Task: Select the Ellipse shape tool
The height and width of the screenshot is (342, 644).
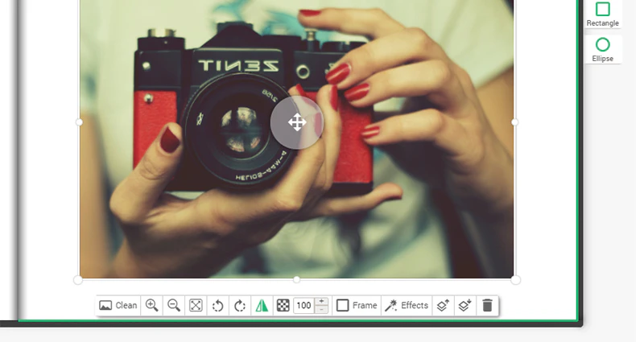Action: point(602,50)
